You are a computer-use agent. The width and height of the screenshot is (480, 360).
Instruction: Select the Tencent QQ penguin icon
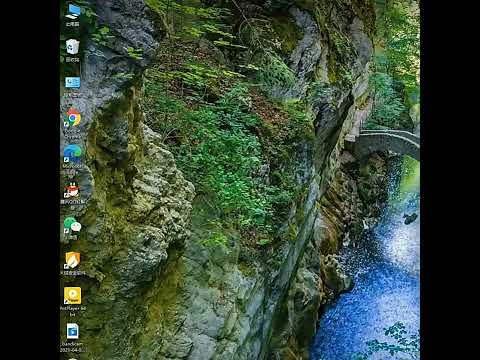[72, 190]
